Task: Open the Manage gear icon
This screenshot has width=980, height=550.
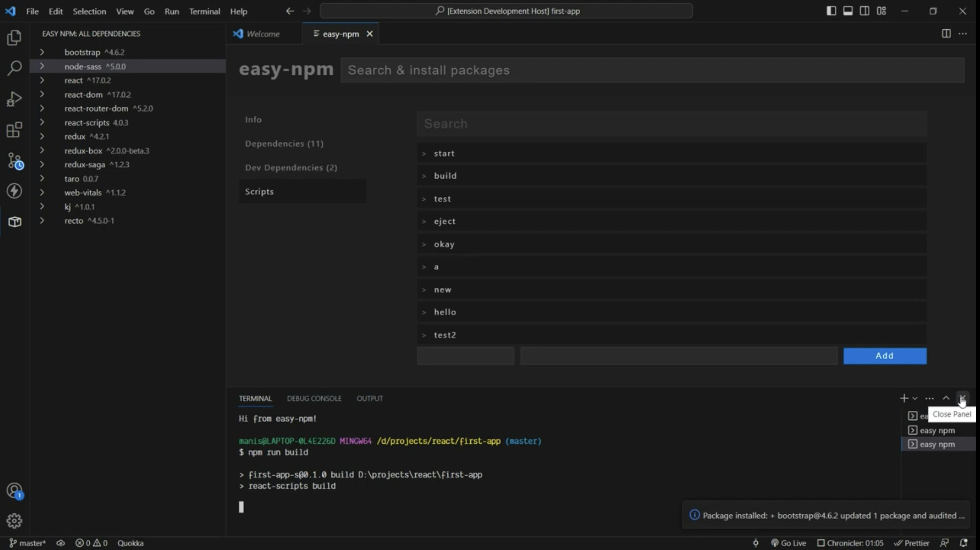Action: tap(15, 521)
